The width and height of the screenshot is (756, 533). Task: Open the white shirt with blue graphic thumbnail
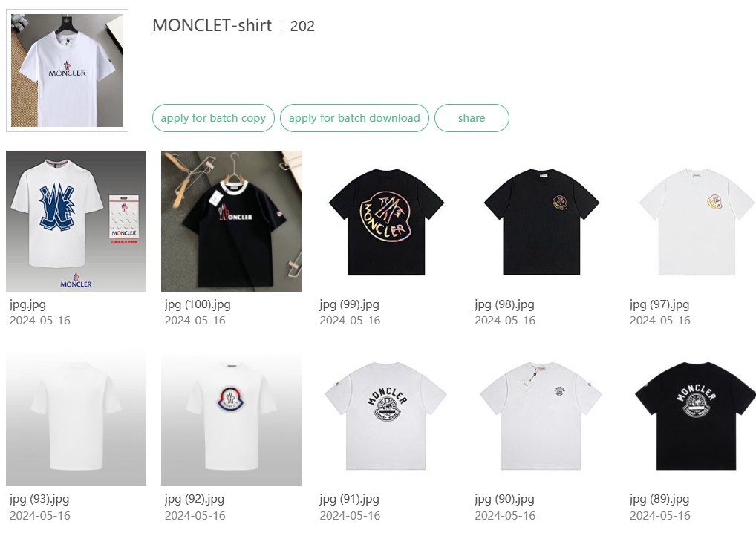[x=76, y=221]
